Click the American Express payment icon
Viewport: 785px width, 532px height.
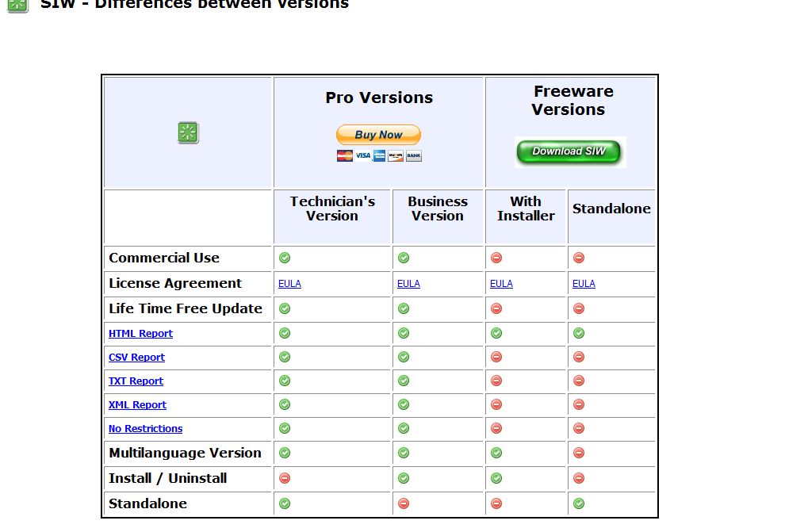(x=380, y=155)
